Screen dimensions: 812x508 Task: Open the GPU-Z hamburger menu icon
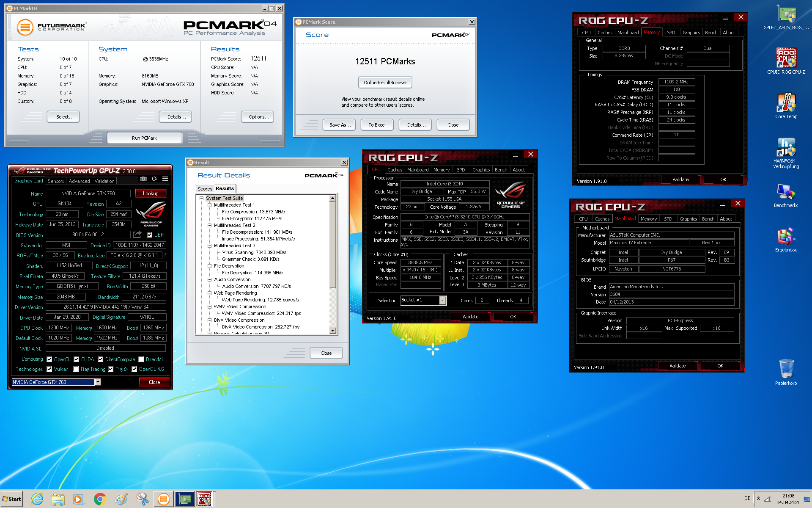coord(165,179)
